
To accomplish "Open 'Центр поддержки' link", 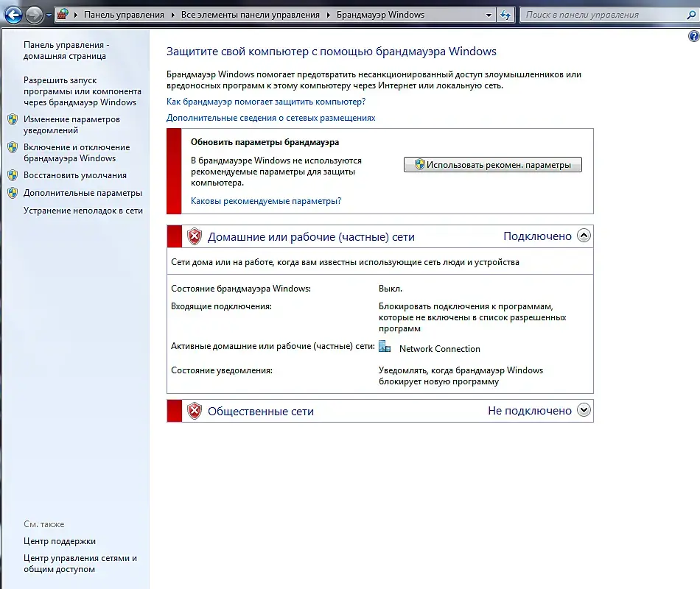I will pos(60,541).
